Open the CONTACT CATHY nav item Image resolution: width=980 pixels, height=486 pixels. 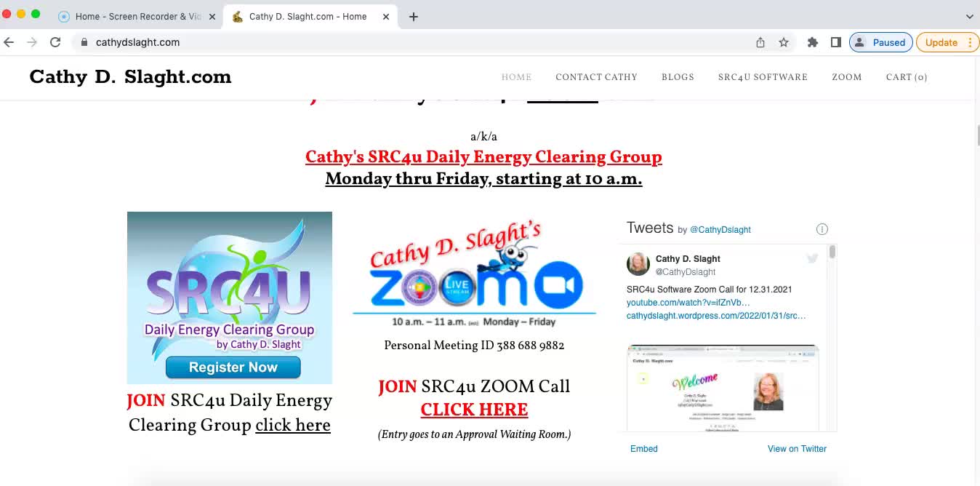pyautogui.click(x=596, y=77)
